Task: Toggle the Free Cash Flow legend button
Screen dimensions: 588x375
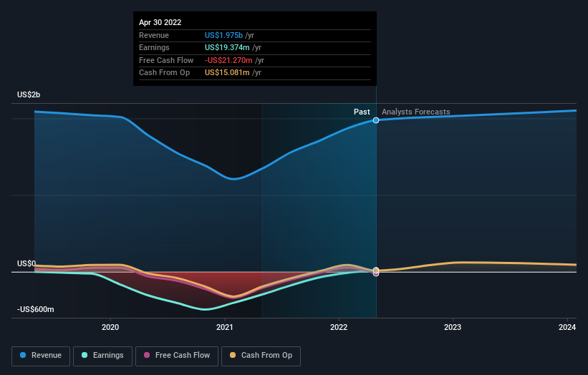Action: tap(177, 356)
